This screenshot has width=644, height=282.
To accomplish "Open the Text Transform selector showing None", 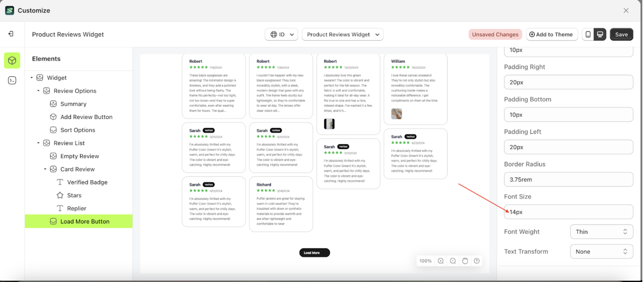I will point(601,251).
